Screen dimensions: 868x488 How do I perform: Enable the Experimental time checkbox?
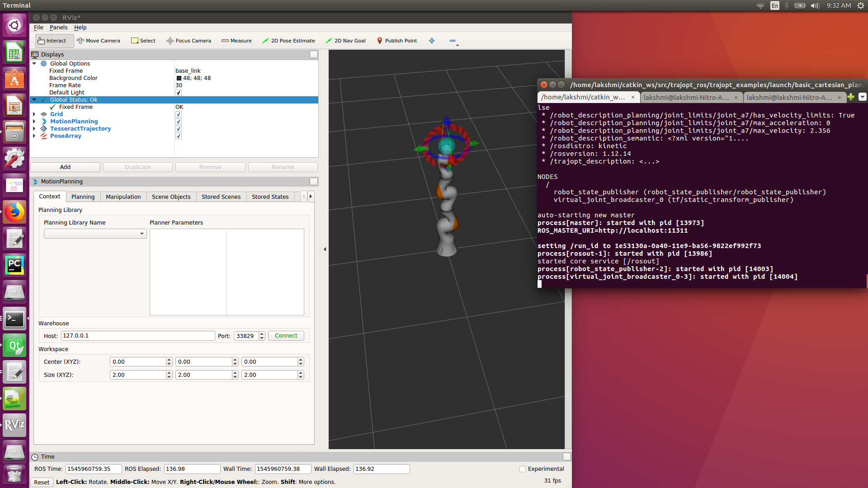pyautogui.click(x=523, y=469)
